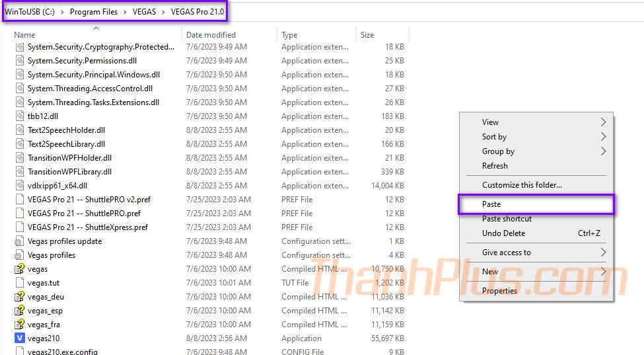This screenshot has width=644, height=355.
Task: Click the vegas.tut file icon
Action: (x=19, y=283)
